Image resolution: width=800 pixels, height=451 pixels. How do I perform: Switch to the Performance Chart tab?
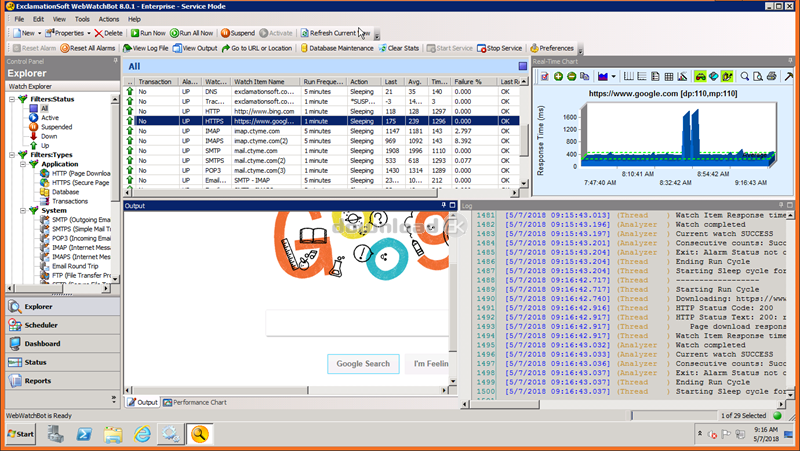coord(195,403)
